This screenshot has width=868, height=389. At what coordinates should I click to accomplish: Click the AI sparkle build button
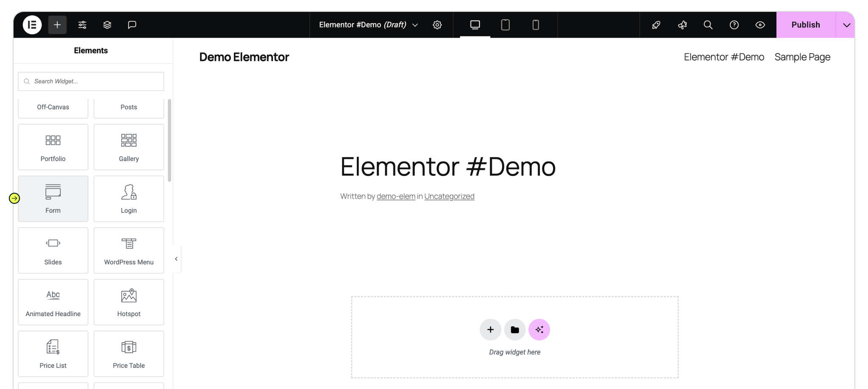coord(539,330)
